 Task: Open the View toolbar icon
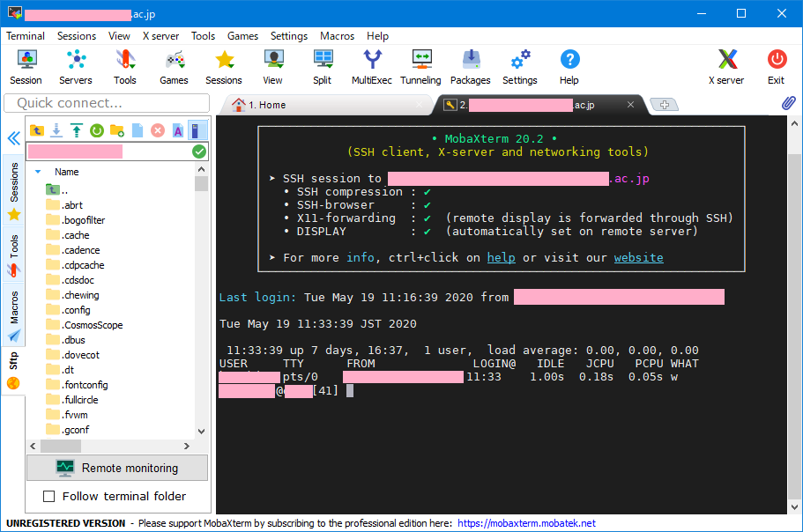click(x=273, y=67)
